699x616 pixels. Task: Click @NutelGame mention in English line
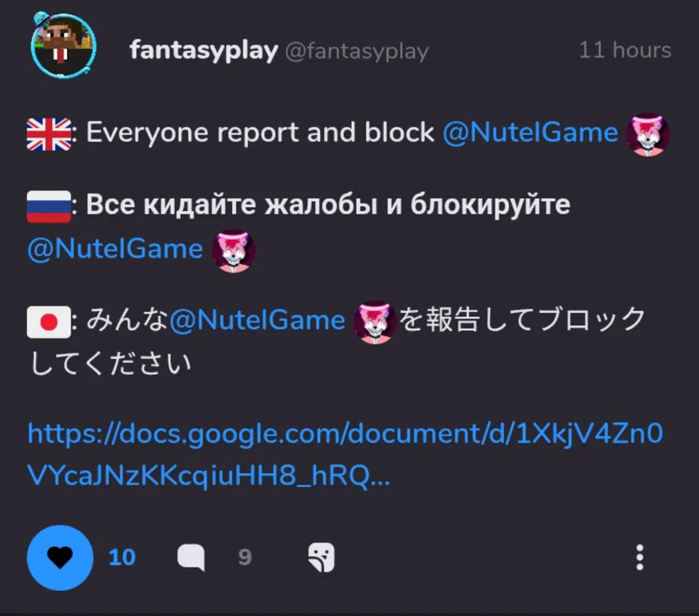point(530,132)
